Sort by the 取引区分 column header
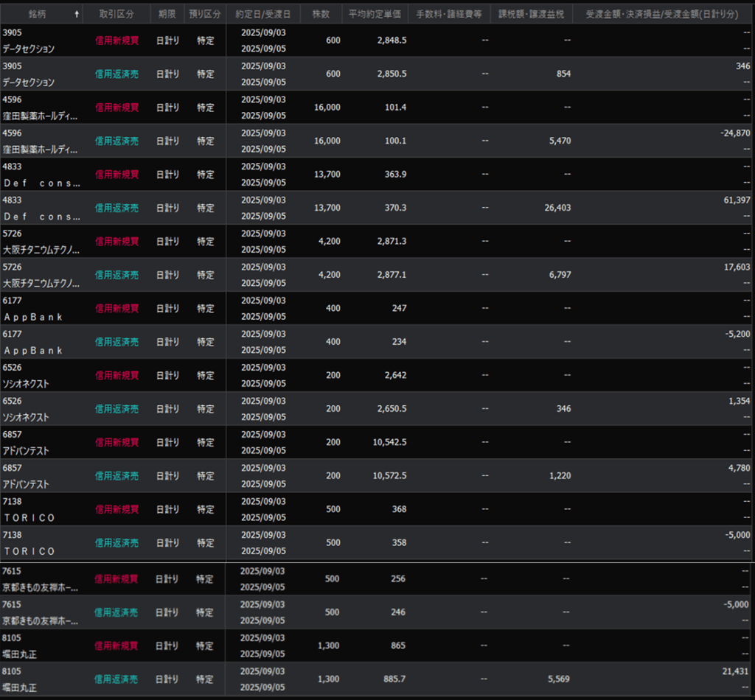This screenshot has width=755, height=700. [116, 15]
